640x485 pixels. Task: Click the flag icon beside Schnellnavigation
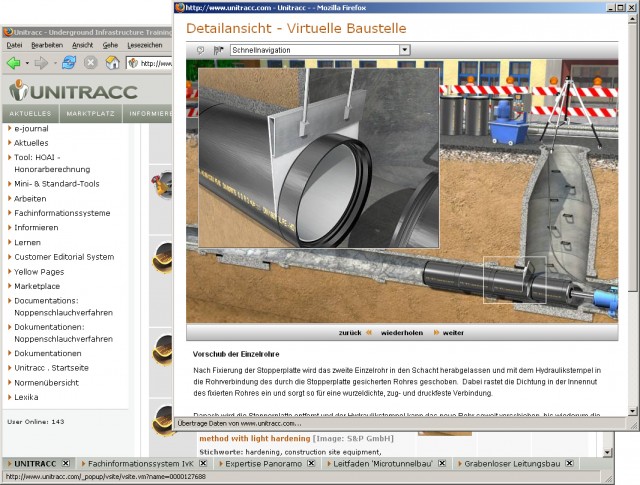click(218, 49)
